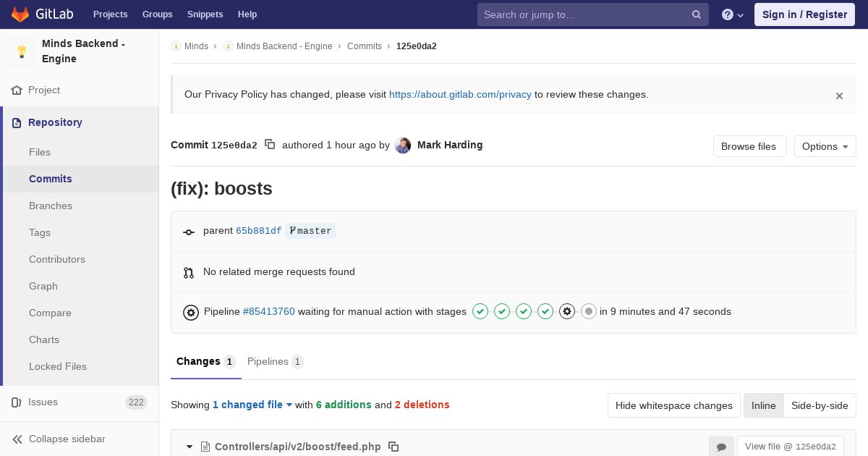Click View file @ 125e0da2 button
The width and height of the screenshot is (868, 456).
coord(790,447)
